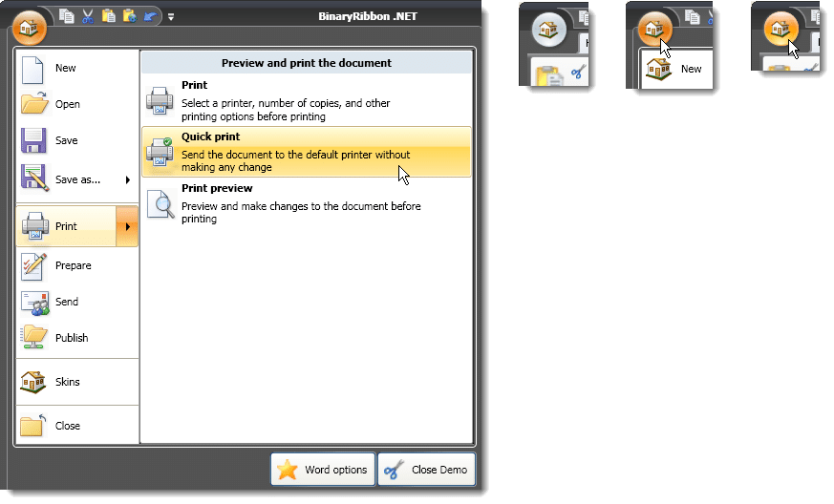Select Print option described 'Select a printer'
834x504 pixels.
click(x=307, y=100)
